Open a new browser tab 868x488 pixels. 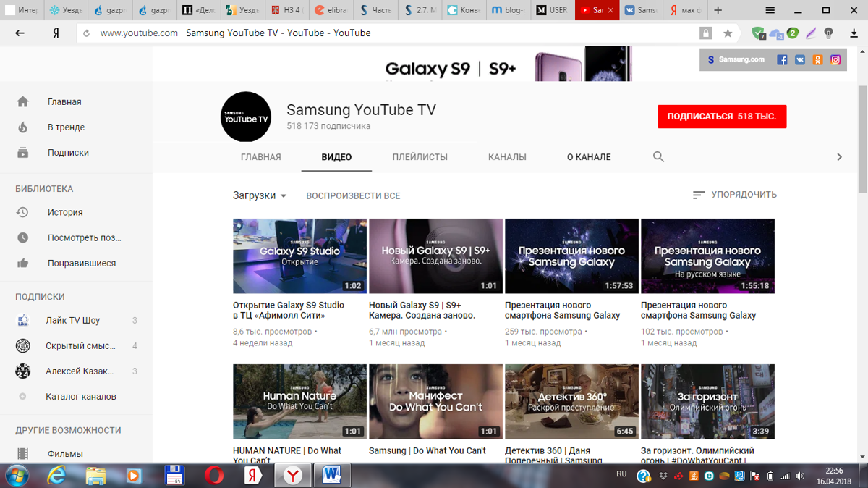(x=718, y=10)
